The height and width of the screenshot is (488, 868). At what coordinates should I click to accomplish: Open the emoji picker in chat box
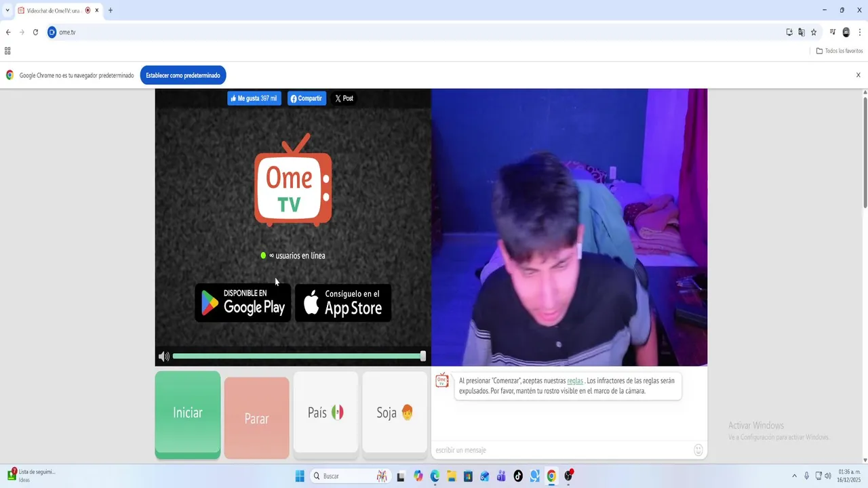(698, 450)
